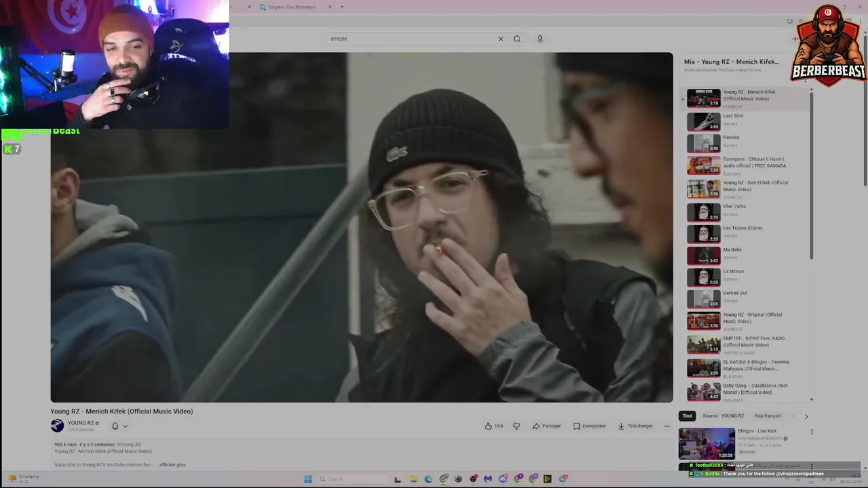Show next filter chips with right chevron
Screen dimensions: 868x488
[x=806, y=416]
